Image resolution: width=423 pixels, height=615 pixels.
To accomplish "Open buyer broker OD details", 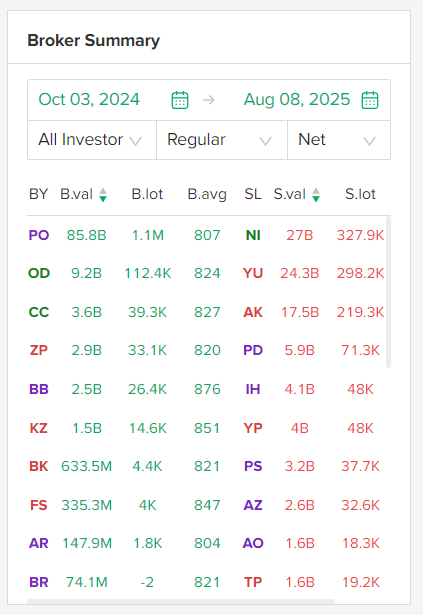I will 39,273.
